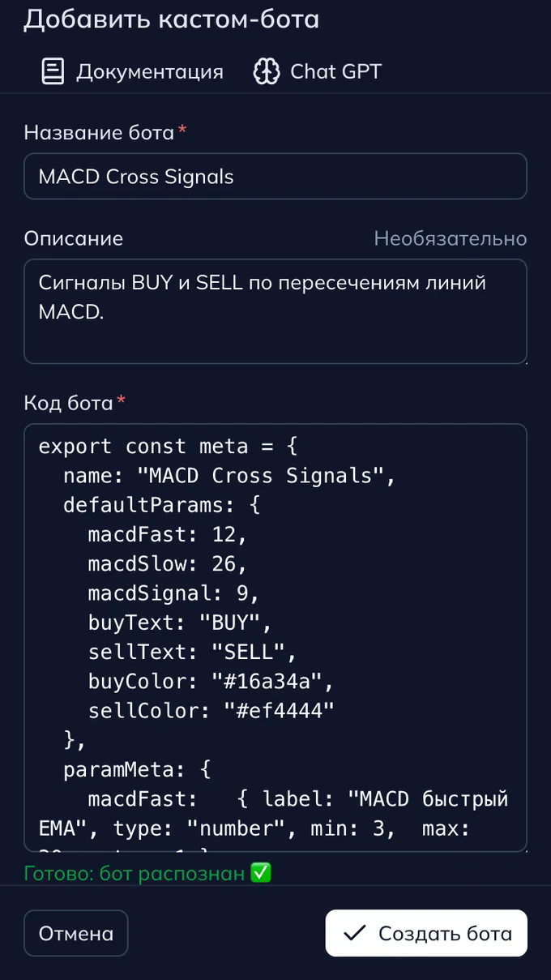Click inside the Описание text area
Image resolution: width=551 pixels, height=980 pixels.
pyautogui.click(x=275, y=324)
